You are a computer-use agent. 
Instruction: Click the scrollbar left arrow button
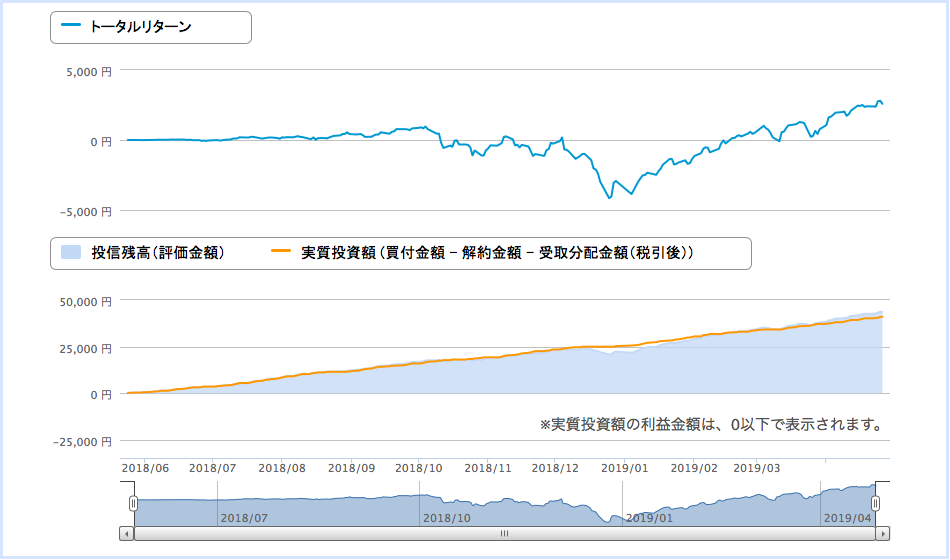pyautogui.click(x=127, y=534)
